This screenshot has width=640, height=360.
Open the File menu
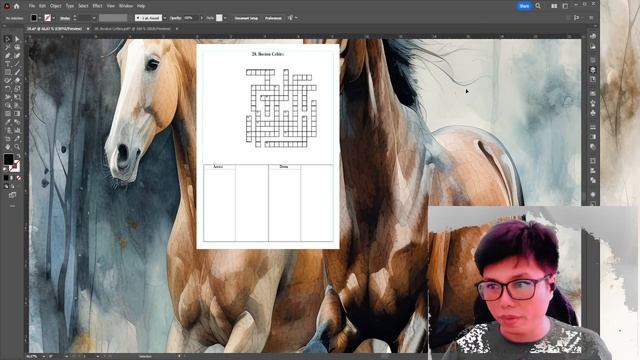31,6
